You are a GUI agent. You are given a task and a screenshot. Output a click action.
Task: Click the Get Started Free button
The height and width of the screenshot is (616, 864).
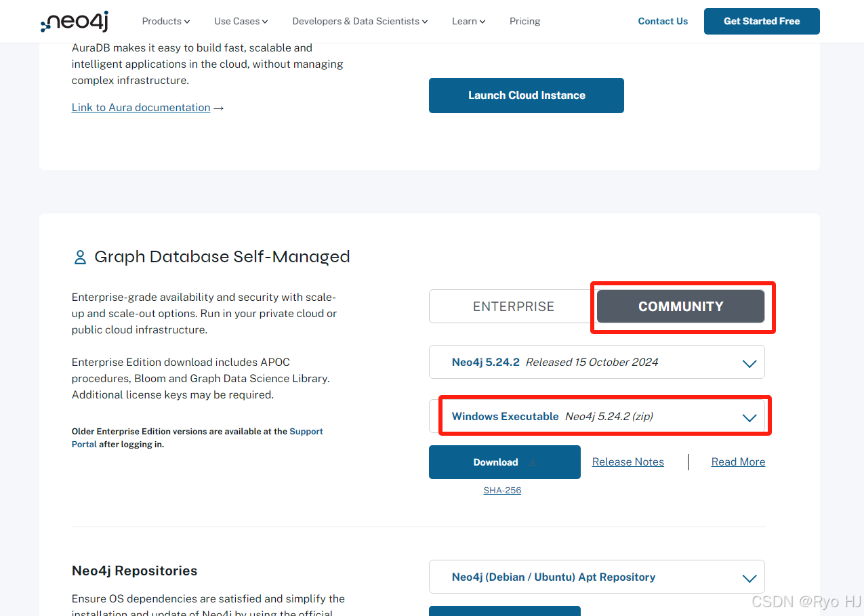[x=762, y=21]
